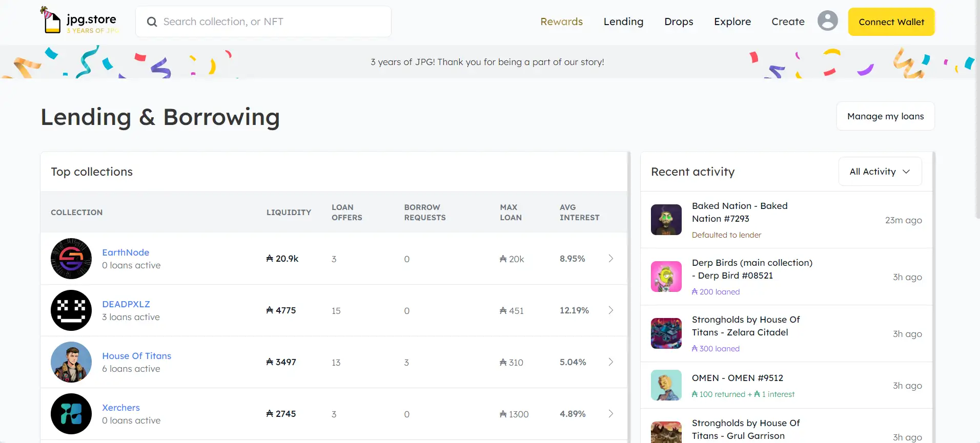Open the Rewards menu item
980x443 pixels.
tap(561, 22)
